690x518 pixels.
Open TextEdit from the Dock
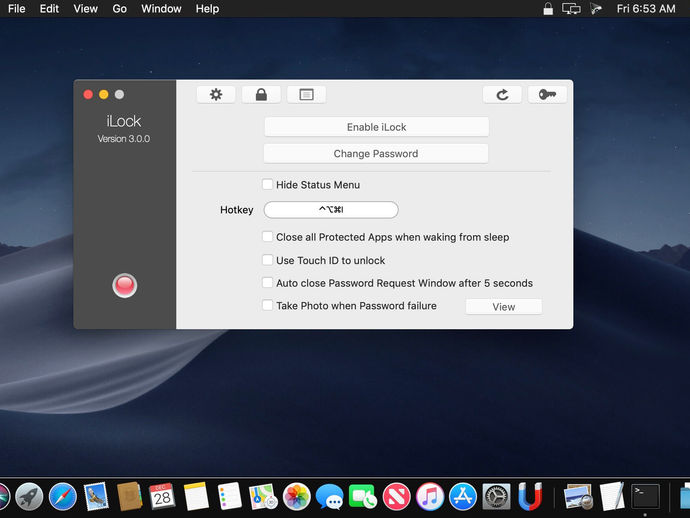click(612, 497)
